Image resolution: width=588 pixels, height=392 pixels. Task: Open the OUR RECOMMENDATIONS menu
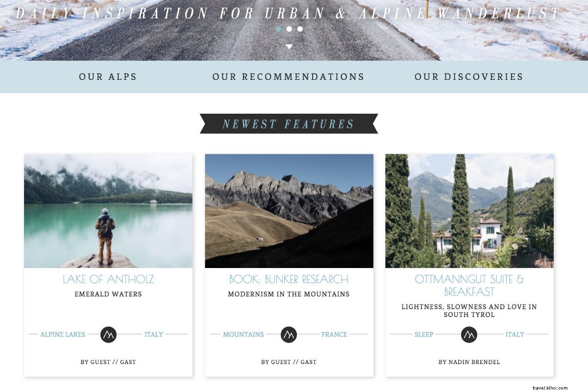tap(288, 76)
